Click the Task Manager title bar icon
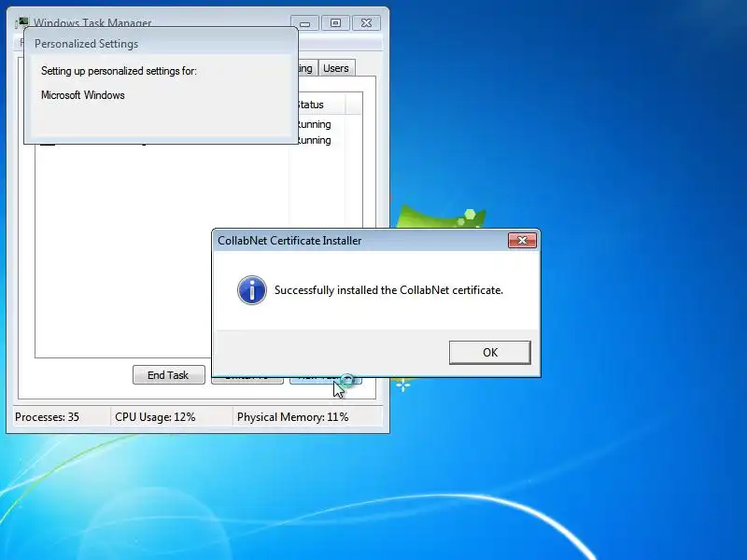 (x=21, y=21)
